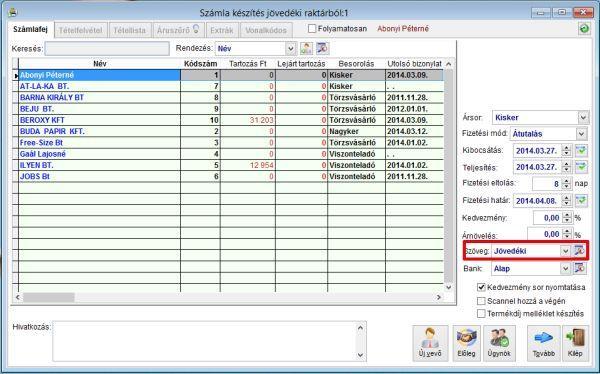The height and width of the screenshot is (374, 600).
Task: Open the customer search icon beside Rendezés
Action: tap(306, 48)
